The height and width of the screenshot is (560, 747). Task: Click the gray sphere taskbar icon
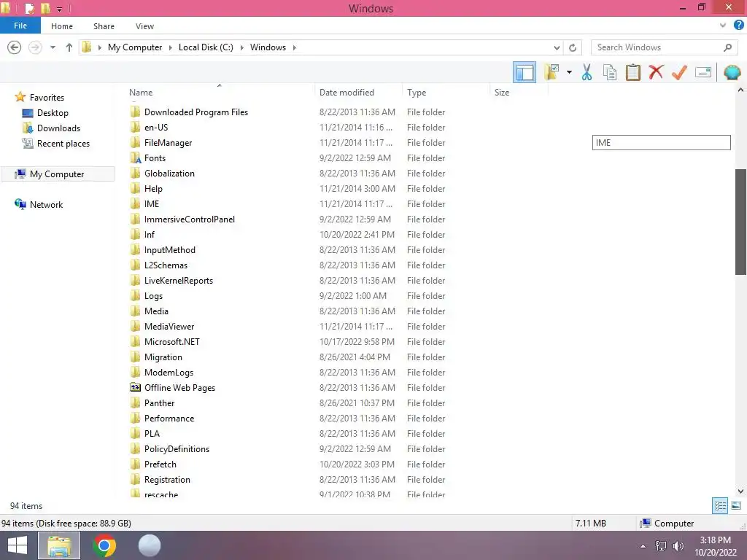[x=149, y=545]
